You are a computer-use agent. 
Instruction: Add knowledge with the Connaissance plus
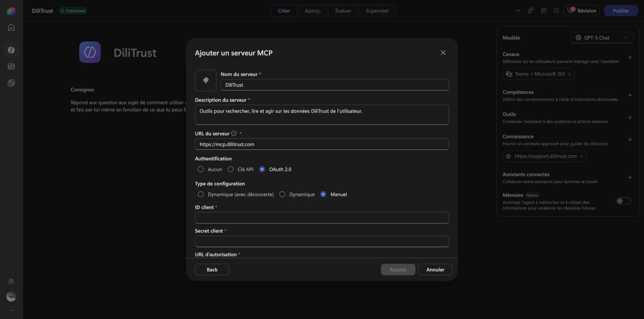(630, 140)
